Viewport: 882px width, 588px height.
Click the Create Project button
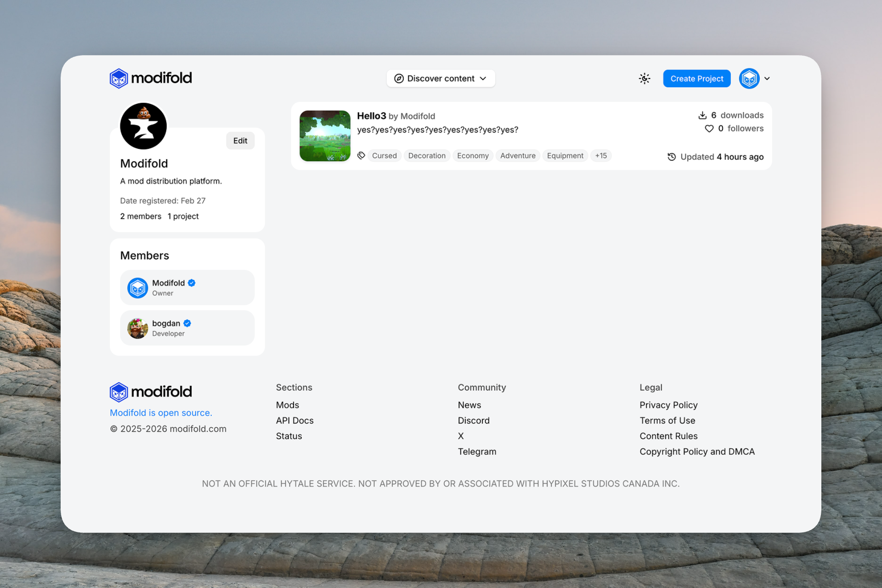[696, 78]
